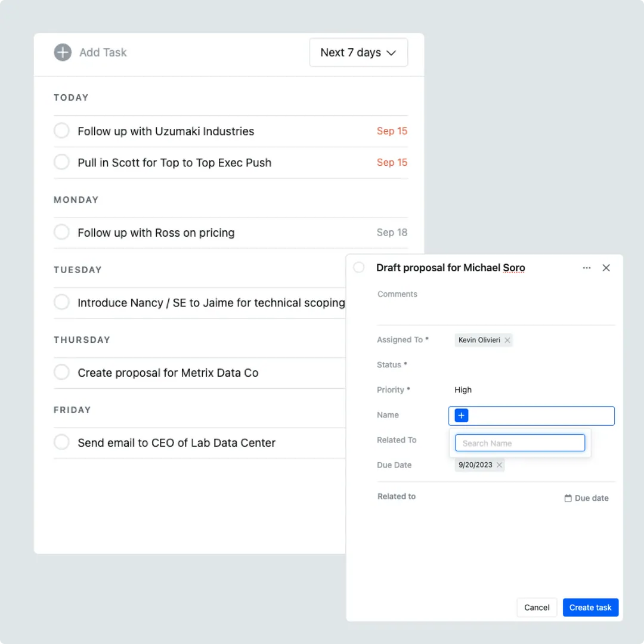Click Sep 15 date on Uzumaki task

coord(392,131)
